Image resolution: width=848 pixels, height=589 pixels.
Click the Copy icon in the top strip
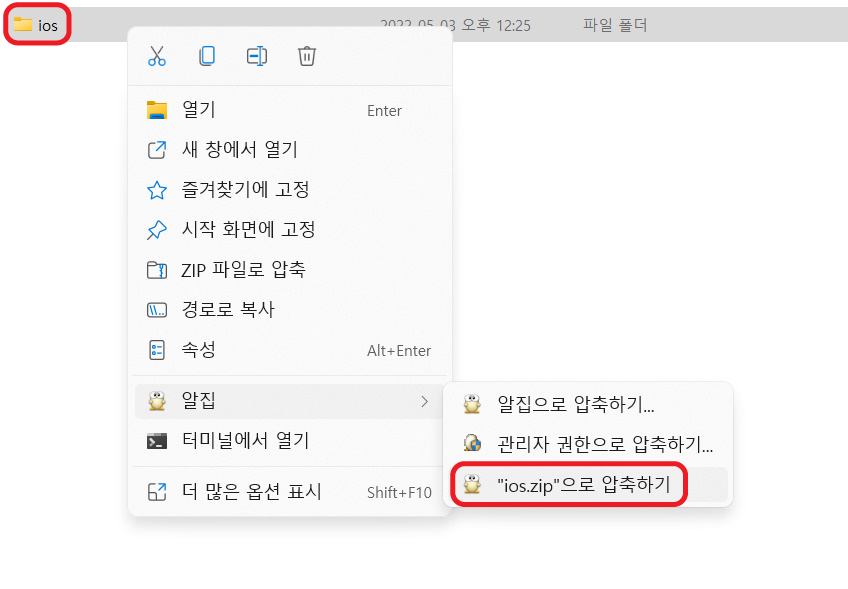pos(207,56)
